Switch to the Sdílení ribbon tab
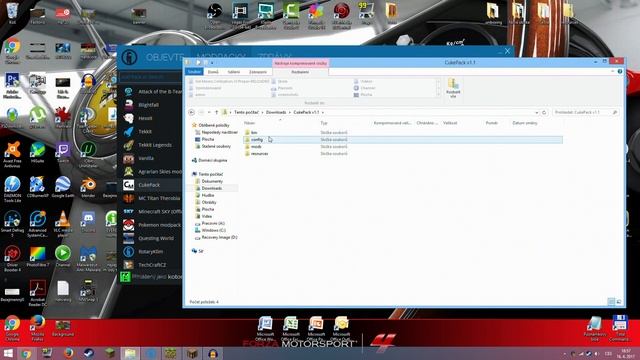Image resolution: width=640 pixels, height=360 pixels. point(234,72)
